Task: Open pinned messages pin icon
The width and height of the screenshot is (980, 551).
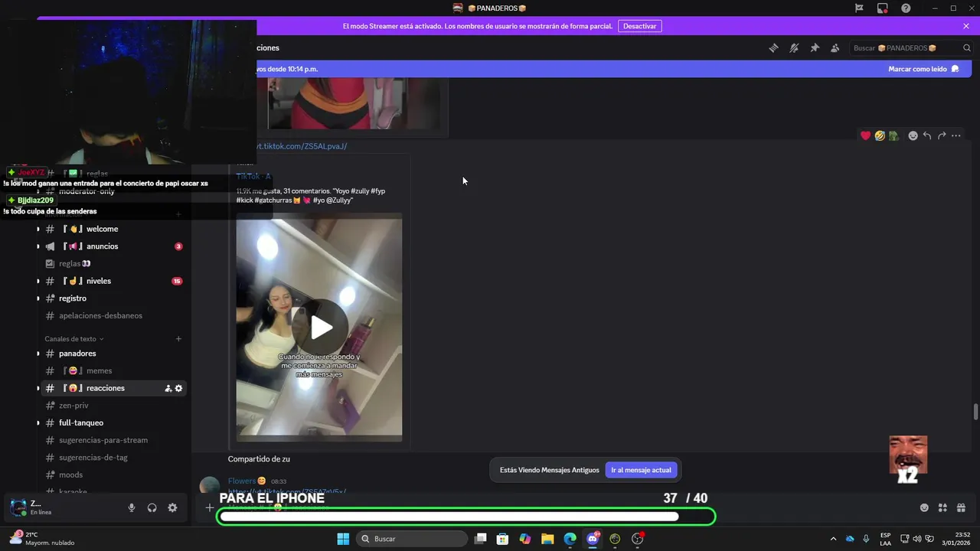Action: [815, 47]
